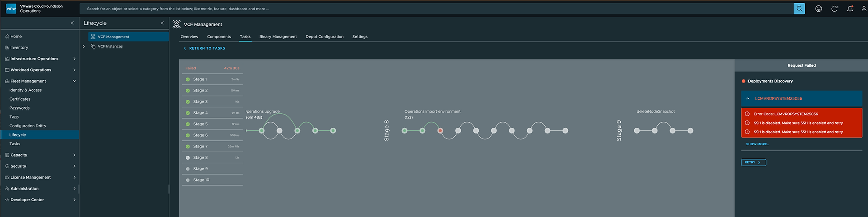Expand the VCF Instances tree node
The width and height of the screenshot is (868, 217).
84,46
